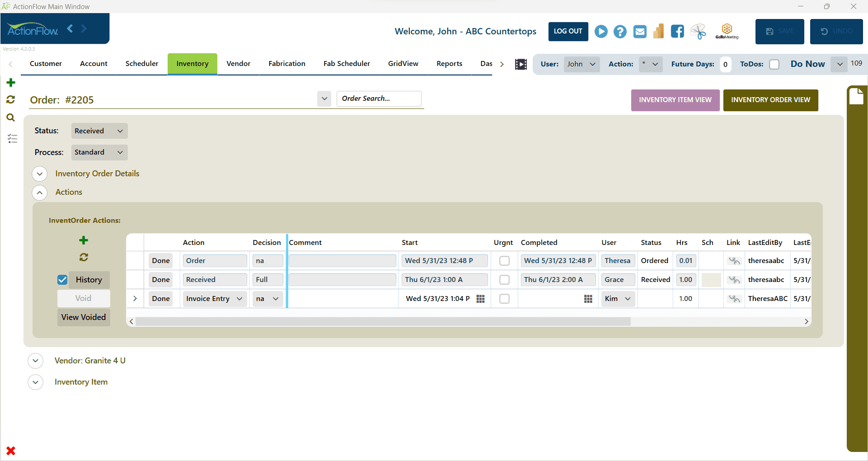Open the Facebook icon in header
The height and width of the screenshot is (461, 868).
click(x=677, y=32)
